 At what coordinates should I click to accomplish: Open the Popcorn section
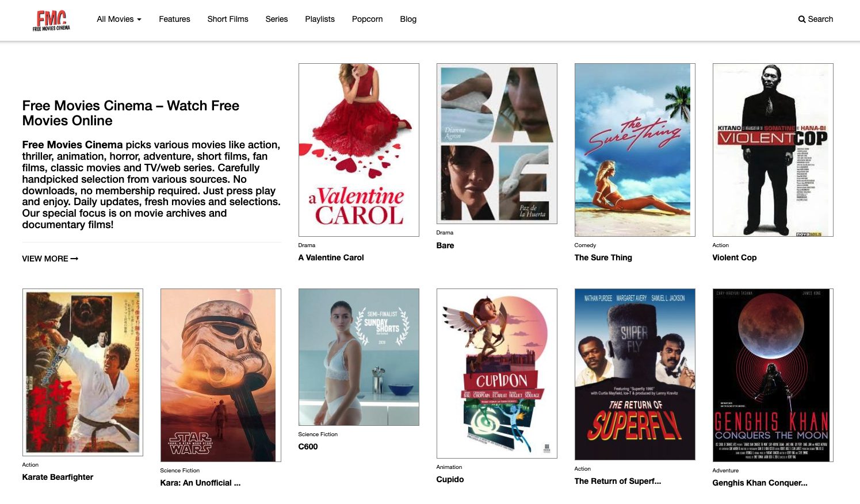pos(367,19)
